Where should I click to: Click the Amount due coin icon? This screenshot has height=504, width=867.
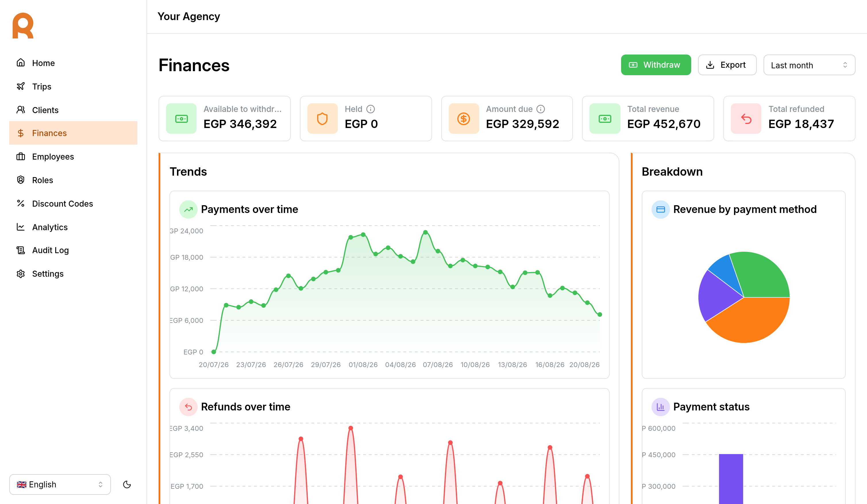[x=464, y=119]
